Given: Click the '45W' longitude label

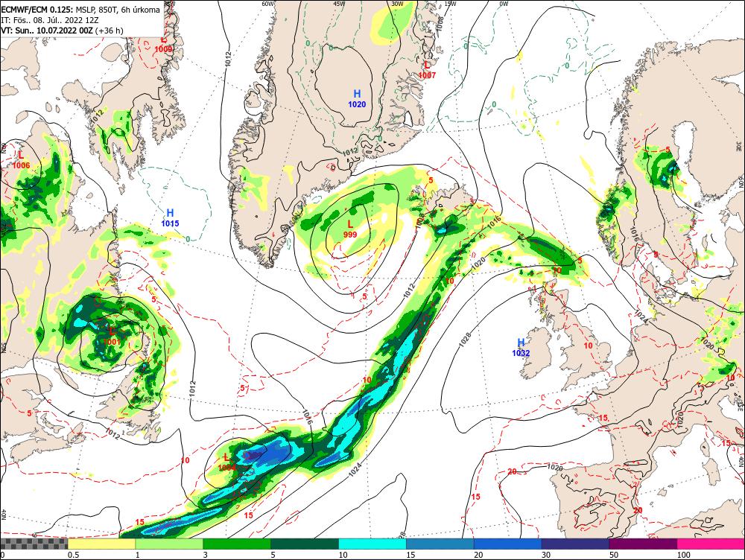Looking at the screenshot, I should click(x=339, y=4).
